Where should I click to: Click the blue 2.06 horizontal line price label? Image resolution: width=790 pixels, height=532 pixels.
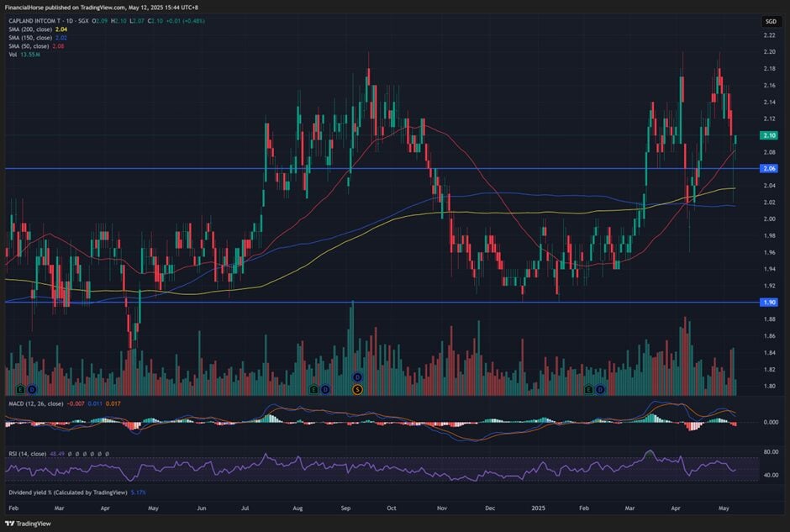[769, 168]
